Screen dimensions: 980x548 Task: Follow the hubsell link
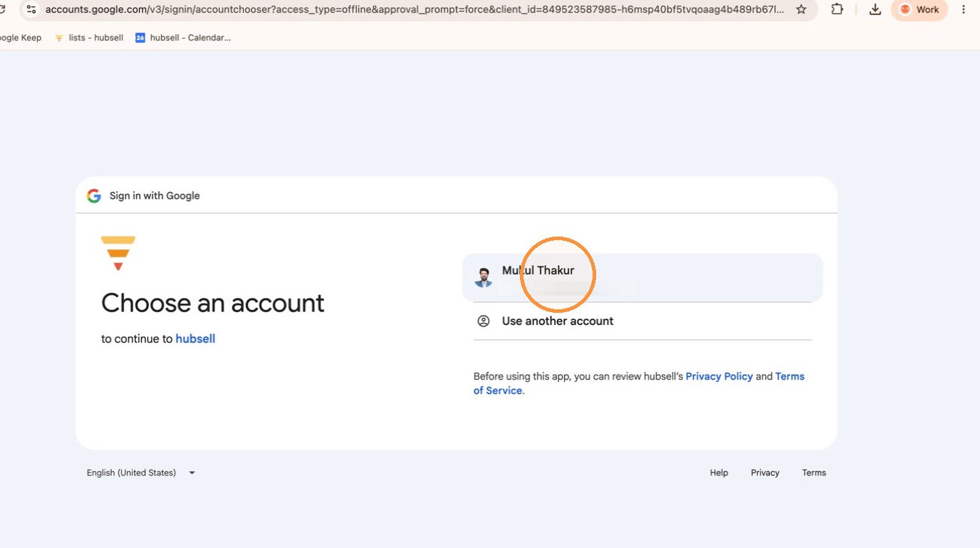pyautogui.click(x=195, y=339)
